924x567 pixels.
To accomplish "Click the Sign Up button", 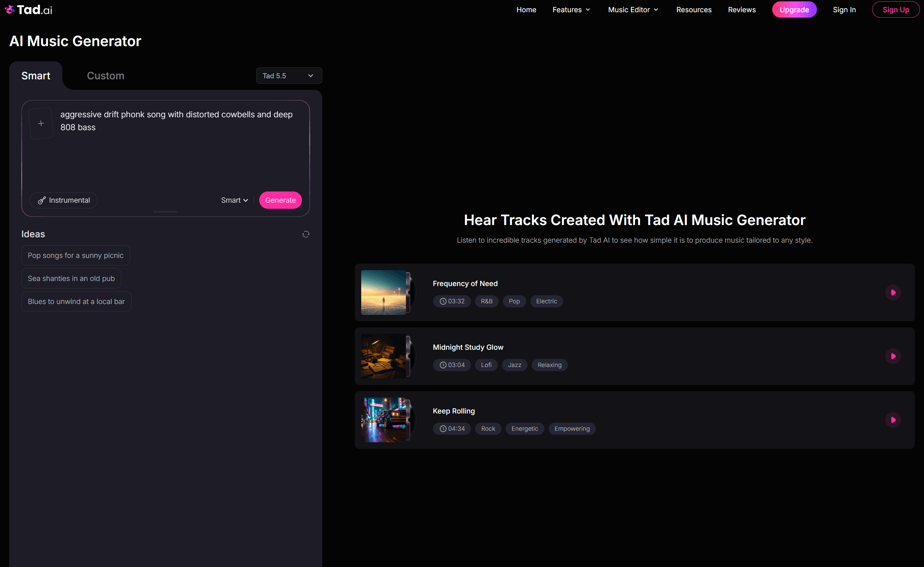I will point(896,10).
